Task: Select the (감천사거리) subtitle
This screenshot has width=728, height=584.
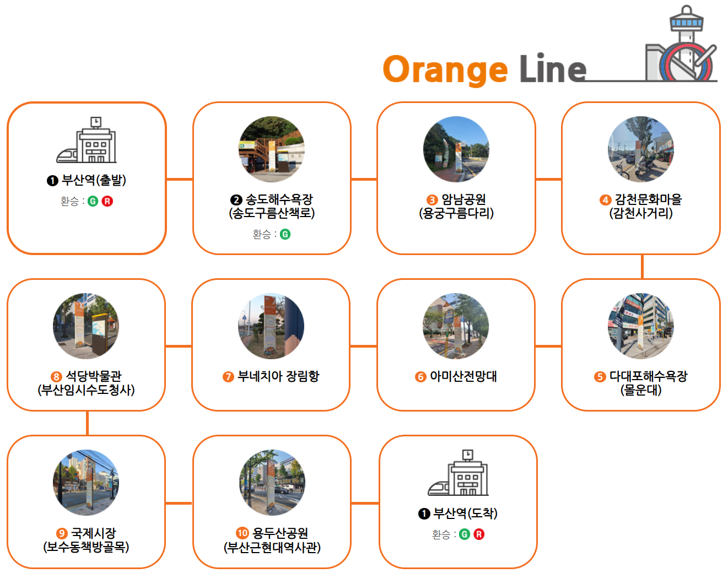Action: point(641,213)
